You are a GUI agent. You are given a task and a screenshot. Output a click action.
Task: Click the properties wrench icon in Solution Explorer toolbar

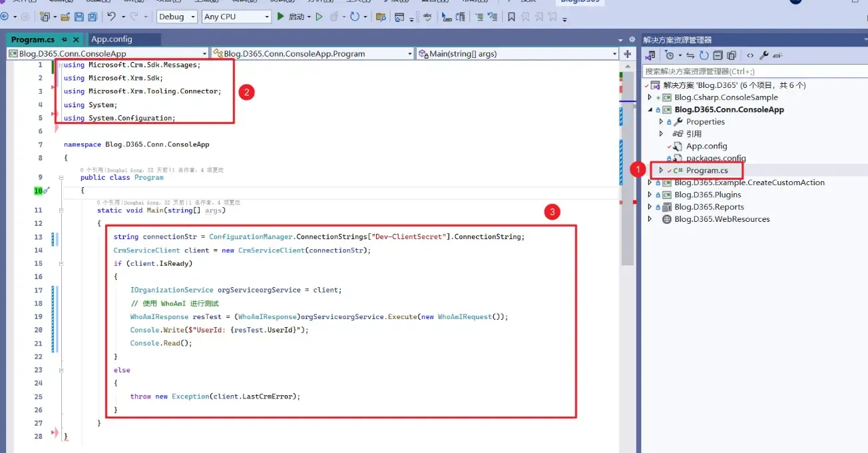(764, 55)
